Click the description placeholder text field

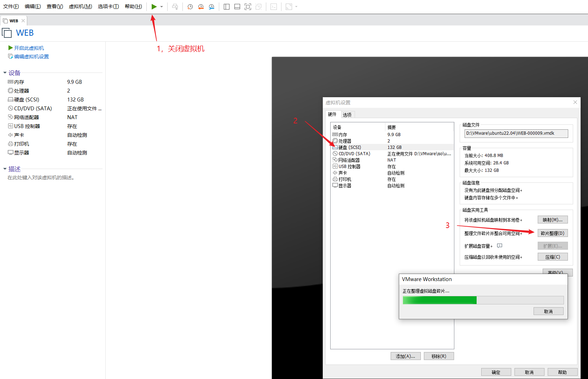point(41,177)
